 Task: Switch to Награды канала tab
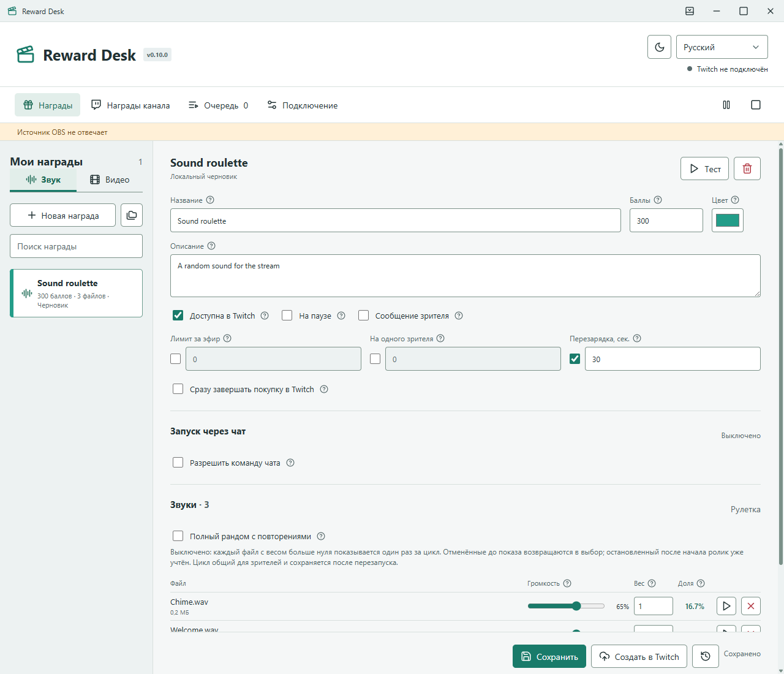coord(130,105)
